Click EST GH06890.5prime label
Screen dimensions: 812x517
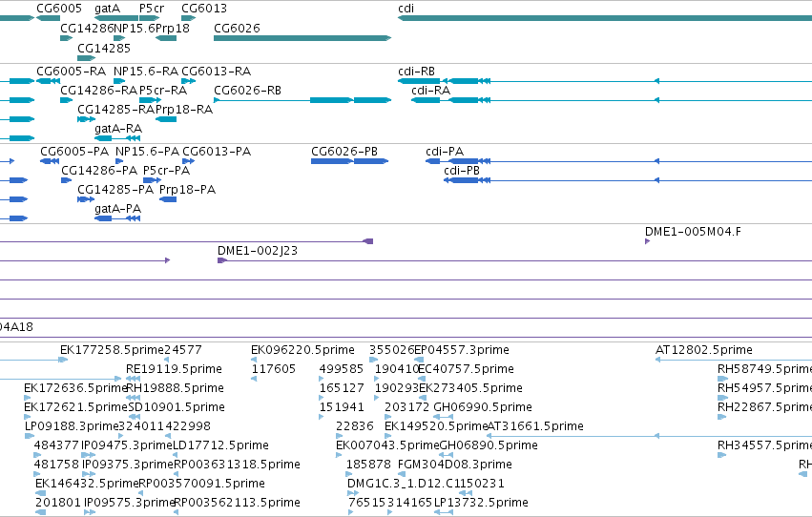point(489,445)
